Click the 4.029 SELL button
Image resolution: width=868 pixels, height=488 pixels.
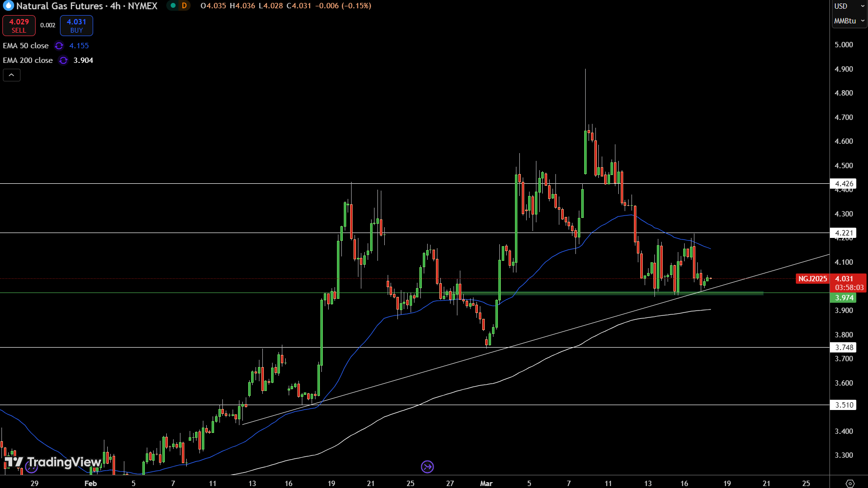(x=19, y=26)
